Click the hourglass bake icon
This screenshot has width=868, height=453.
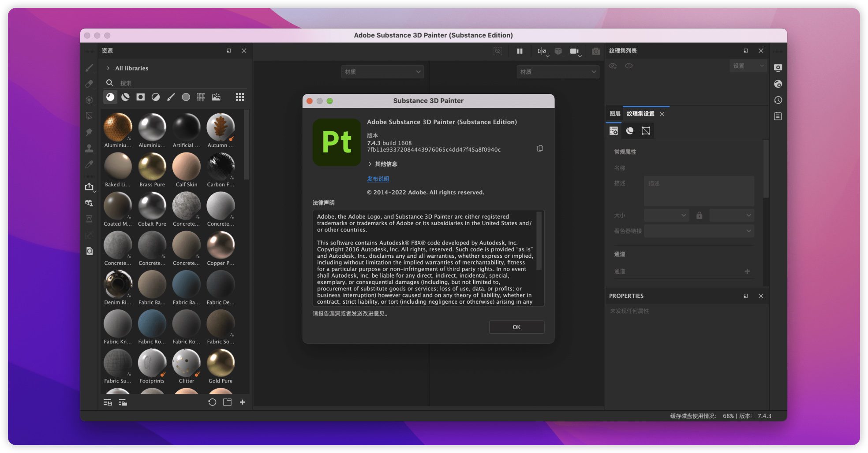tap(89, 219)
